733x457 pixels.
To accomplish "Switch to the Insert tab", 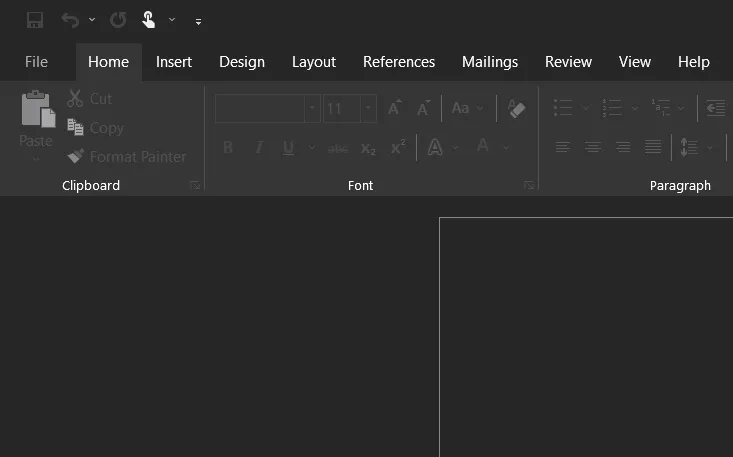I will tap(174, 62).
